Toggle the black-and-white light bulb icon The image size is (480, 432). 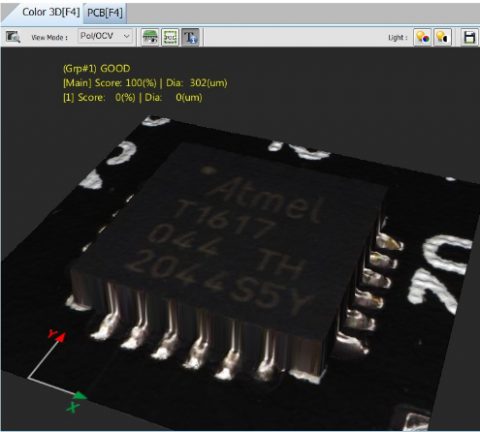pos(442,37)
